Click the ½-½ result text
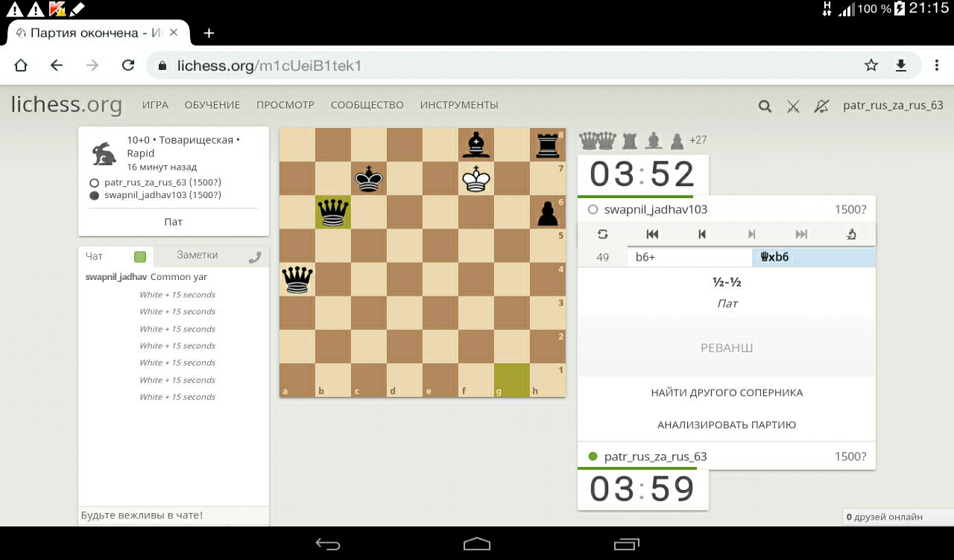The image size is (954, 560). point(727,283)
